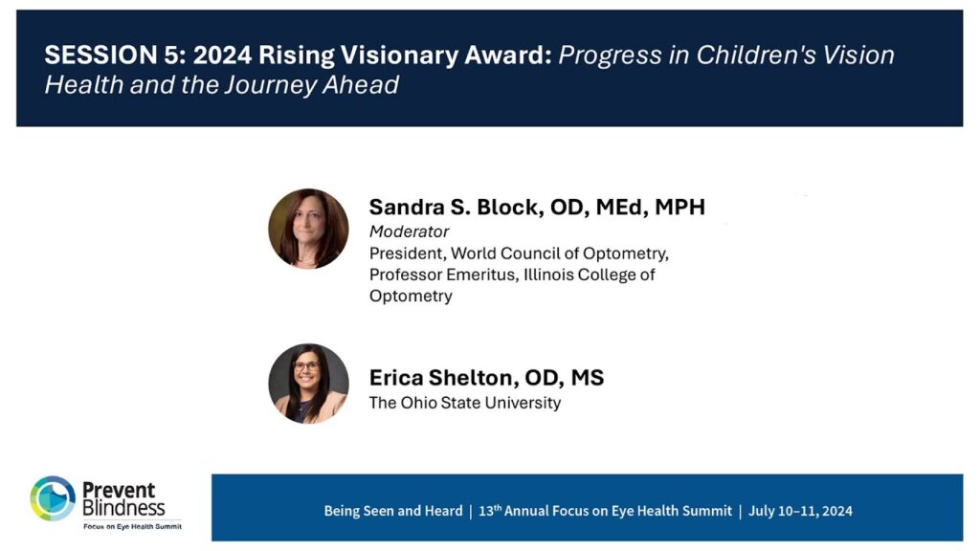This screenshot has width=980, height=551.
Task: Click "President, World Council of Optometry" line
Action: (519, 253)
